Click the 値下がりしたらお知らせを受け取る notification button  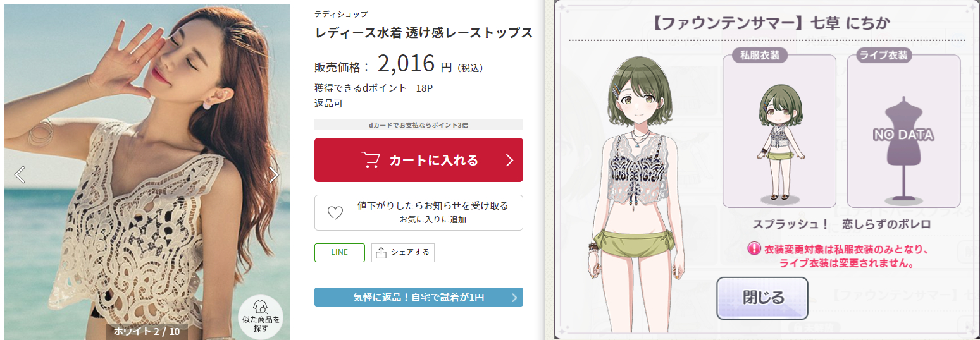[x=419, y=212]
